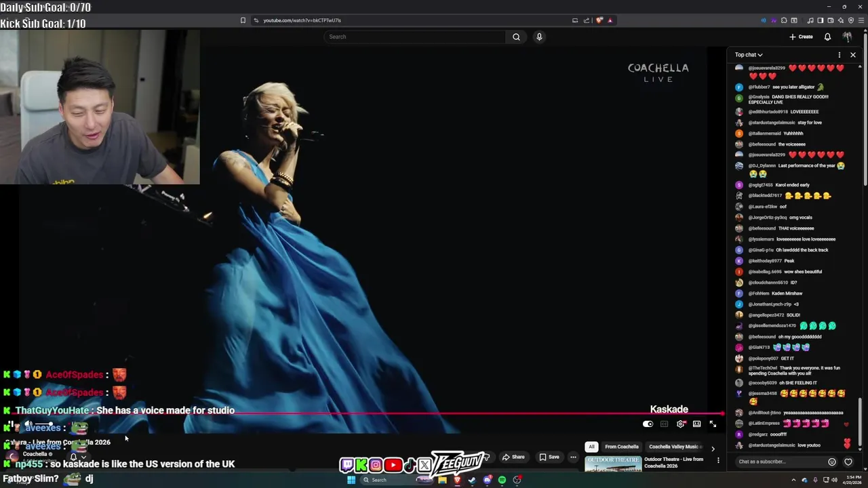Select the Coachella Valley Music chip
Screen dimensions: 868x488
pos(675,447)
